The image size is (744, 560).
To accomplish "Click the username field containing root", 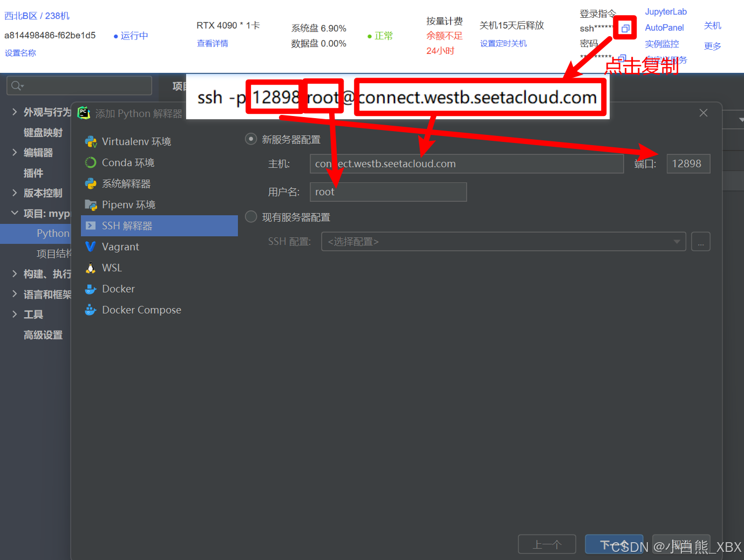I will tap(388, 192).
